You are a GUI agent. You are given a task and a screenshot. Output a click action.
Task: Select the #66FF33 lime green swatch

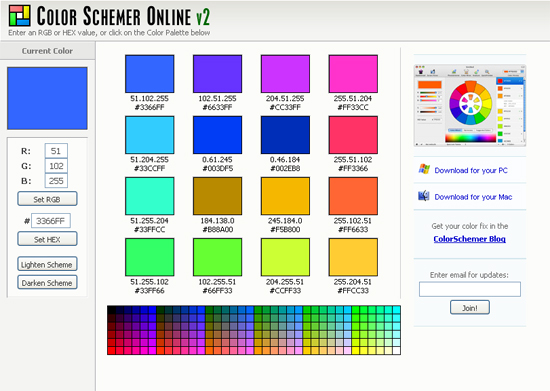(217, 257)
